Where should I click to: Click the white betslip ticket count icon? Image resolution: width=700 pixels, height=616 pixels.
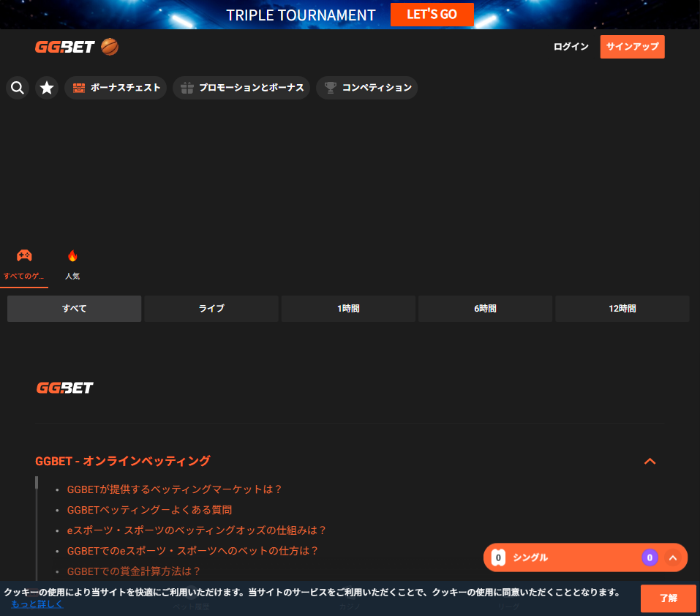(x=498, y=557)
